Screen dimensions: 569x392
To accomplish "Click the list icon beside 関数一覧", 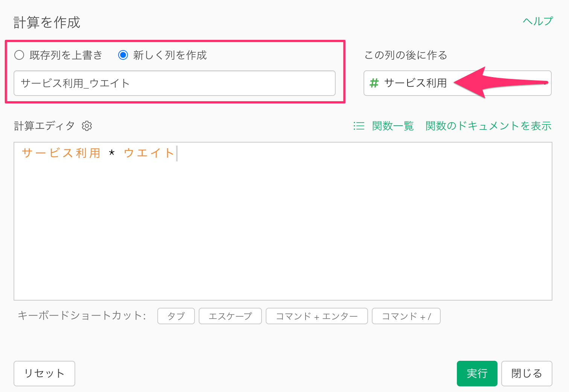I will [x=359, y=126].
